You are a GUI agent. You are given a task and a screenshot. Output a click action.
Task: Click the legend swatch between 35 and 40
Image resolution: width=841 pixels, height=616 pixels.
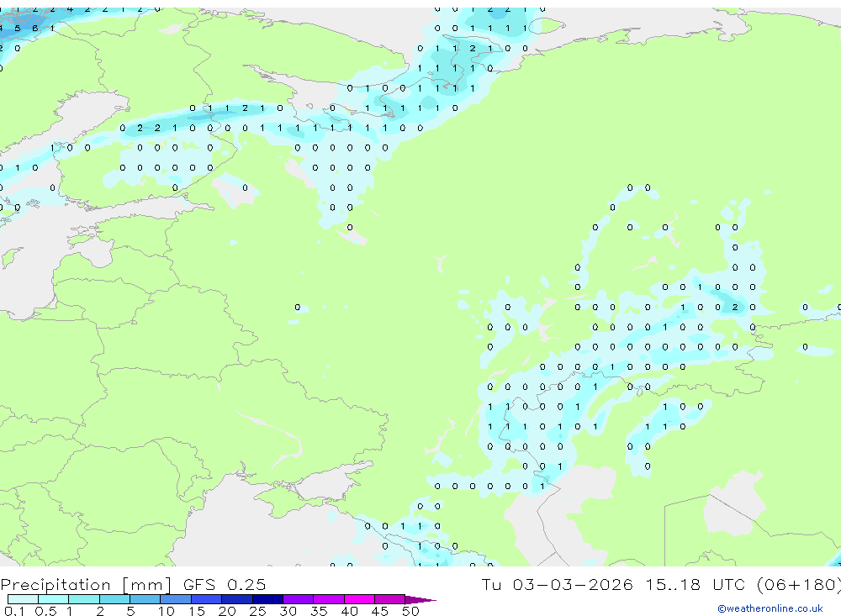coord(329,599)
